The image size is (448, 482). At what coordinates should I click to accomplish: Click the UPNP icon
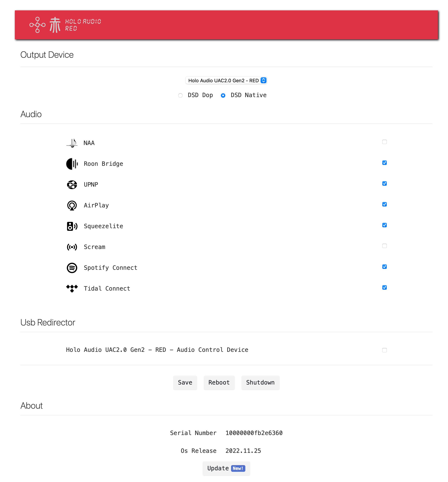pos(72,185)
